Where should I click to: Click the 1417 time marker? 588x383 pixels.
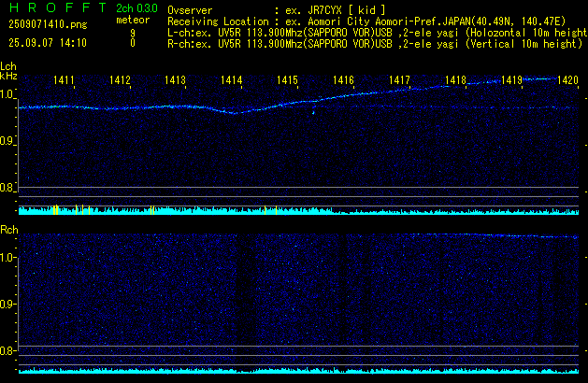pos(399,80)
